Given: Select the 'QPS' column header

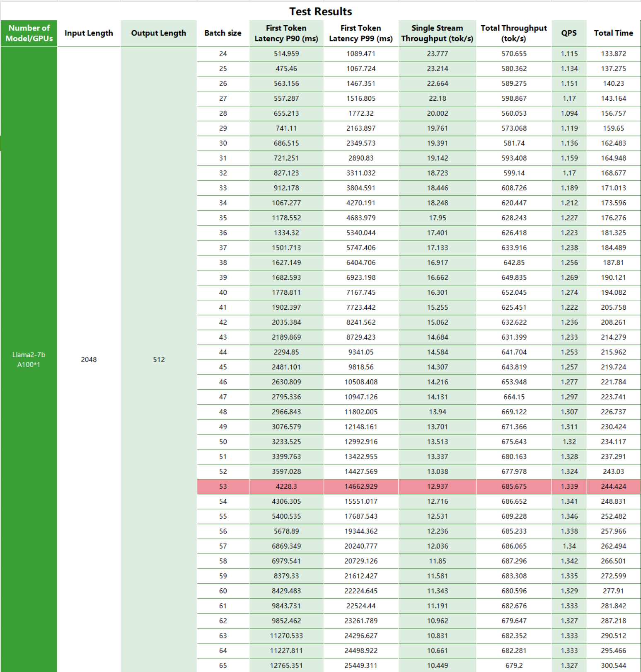Looking at the screenshot, I should click(x=569, y=33).
